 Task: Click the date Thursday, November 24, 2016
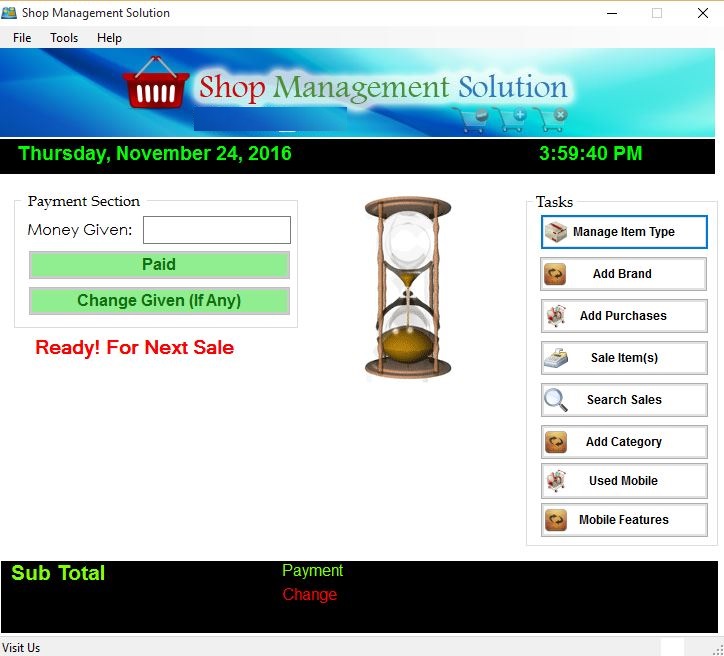point(155,154)
